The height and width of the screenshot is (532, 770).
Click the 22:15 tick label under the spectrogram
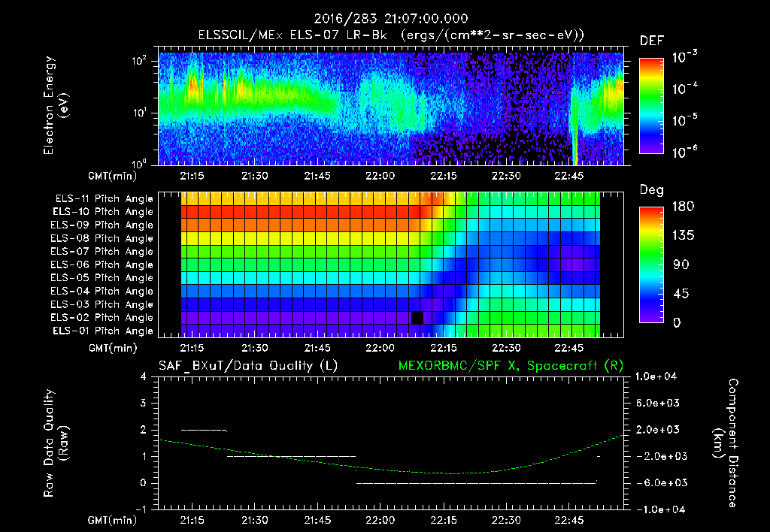point(443,176)
